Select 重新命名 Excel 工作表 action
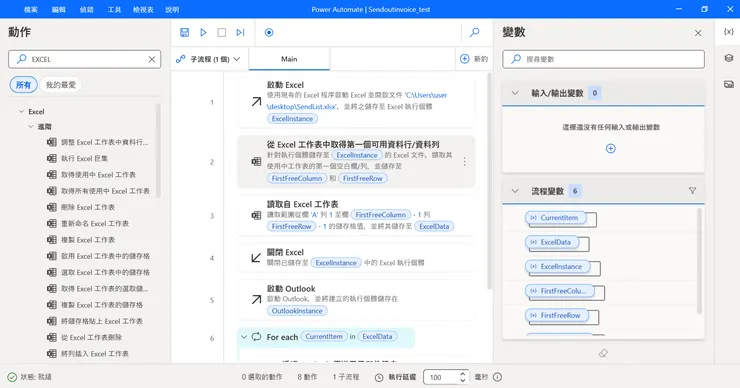Image resolution: width=740 pixels, height=388 pixels. pyautogui.click(x=94, y=223)
